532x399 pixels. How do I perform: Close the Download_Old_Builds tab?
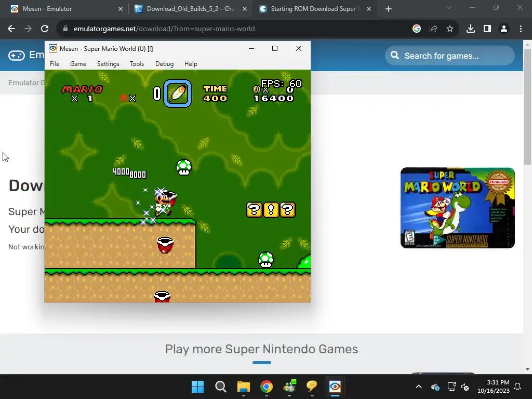tap(245, 9)
